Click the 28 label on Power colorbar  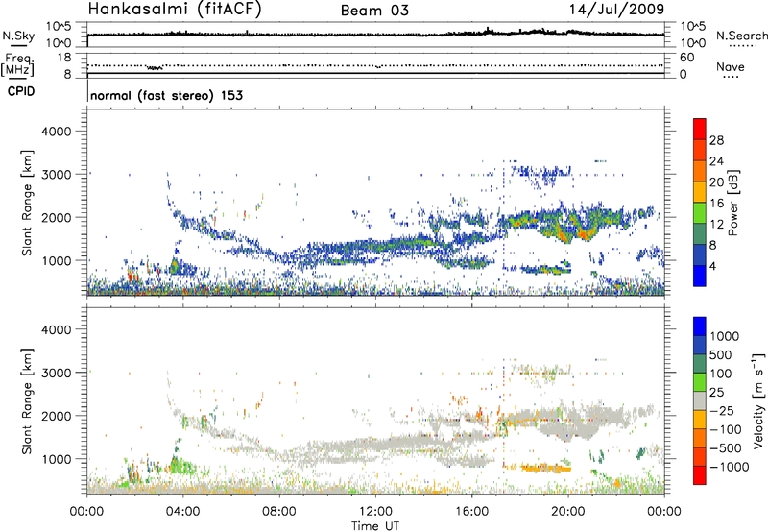pyautogui.click(x=716, y=140)
